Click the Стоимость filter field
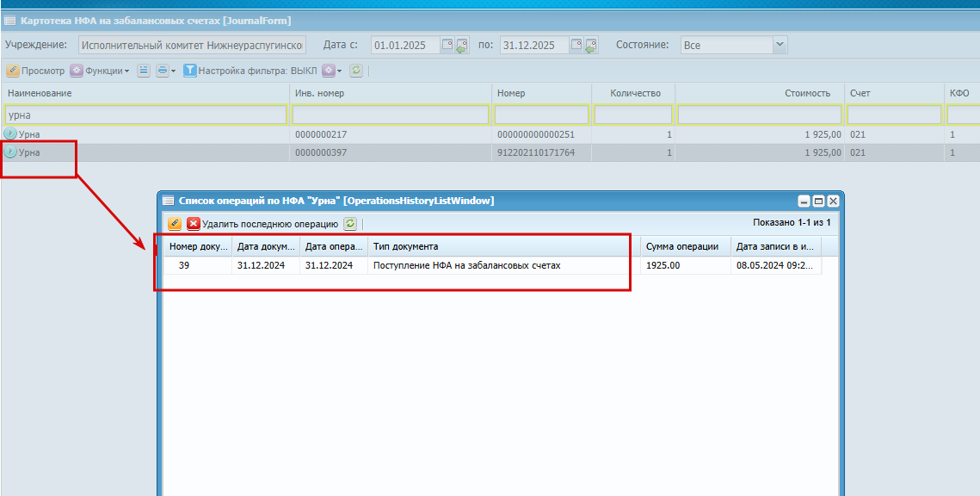Viewport: 980px width, 496px height. point(760,115)
